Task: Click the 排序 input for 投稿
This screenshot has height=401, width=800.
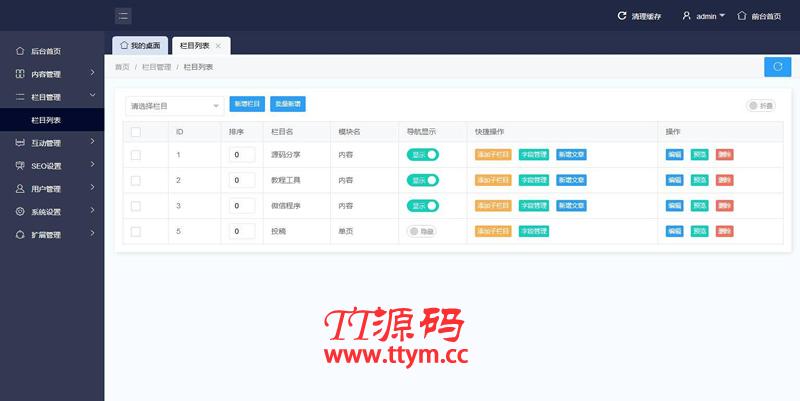Action: pyautogui.click(x=242, y=231)
